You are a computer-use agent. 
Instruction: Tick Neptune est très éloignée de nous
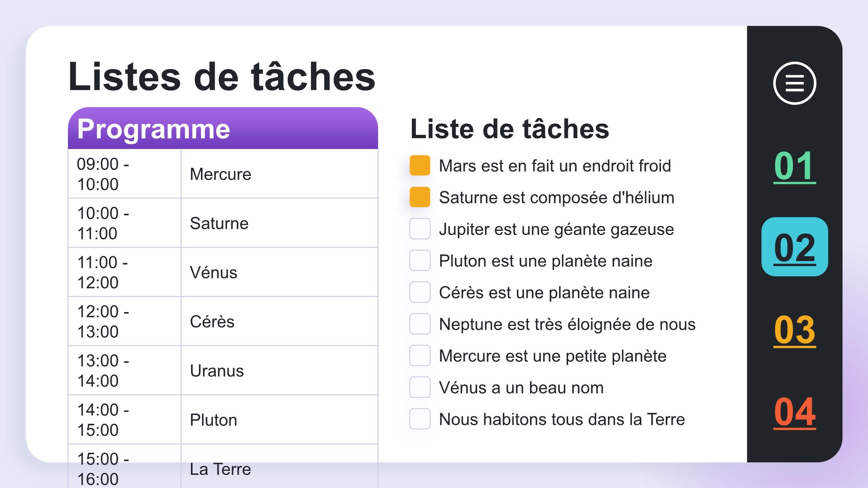point(420,324)
